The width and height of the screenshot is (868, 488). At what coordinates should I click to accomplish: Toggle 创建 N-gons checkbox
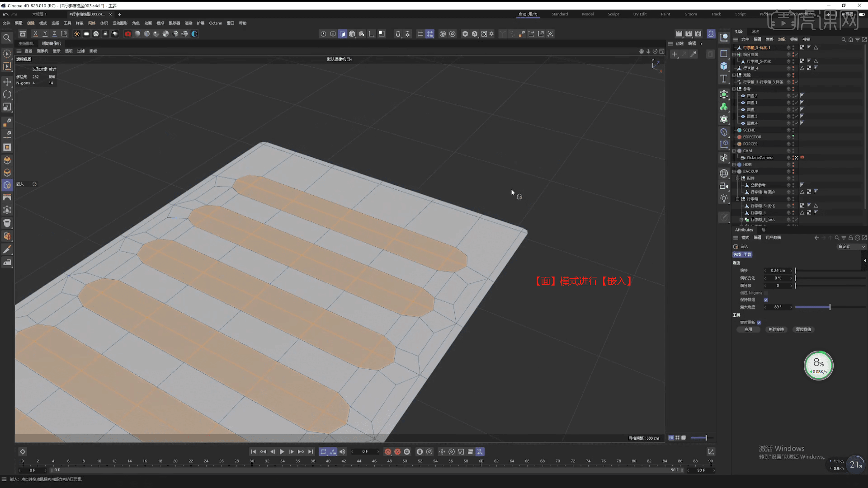(x=766, y=293)
